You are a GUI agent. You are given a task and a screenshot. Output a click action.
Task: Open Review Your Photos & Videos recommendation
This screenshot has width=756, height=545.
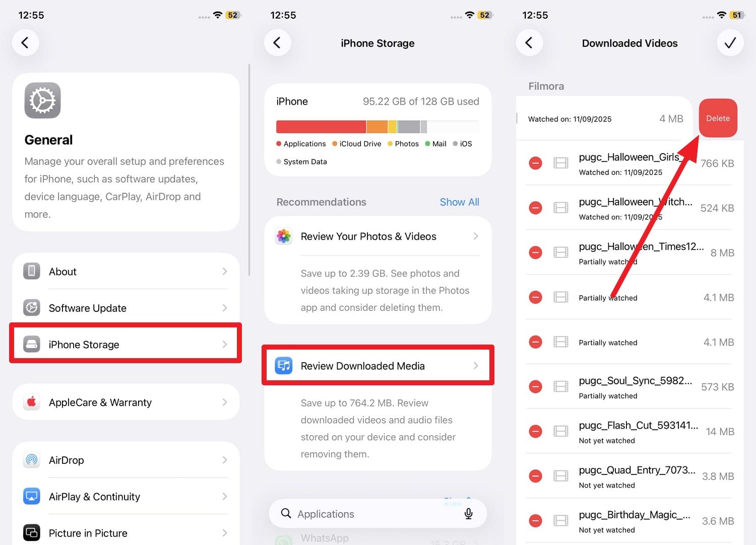coord(378,236)
